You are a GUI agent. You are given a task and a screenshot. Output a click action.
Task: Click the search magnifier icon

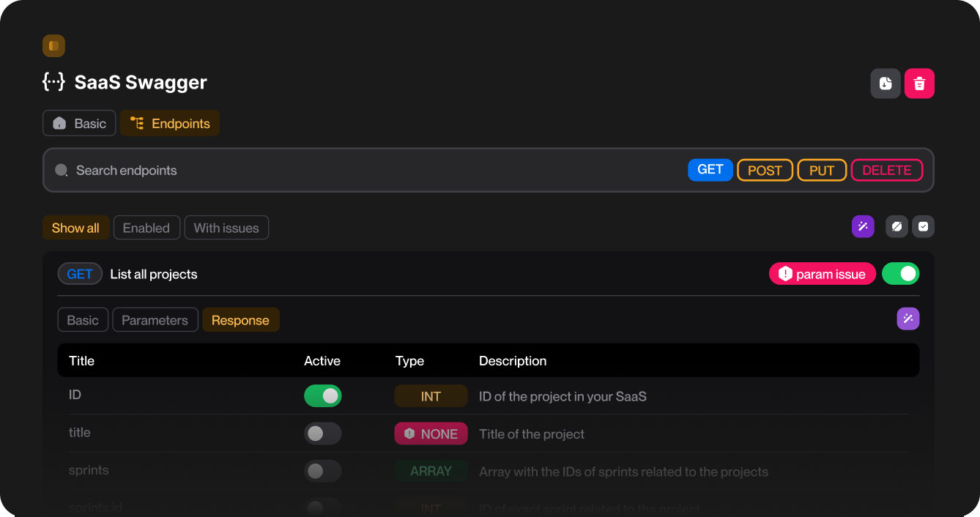point(62,171)
